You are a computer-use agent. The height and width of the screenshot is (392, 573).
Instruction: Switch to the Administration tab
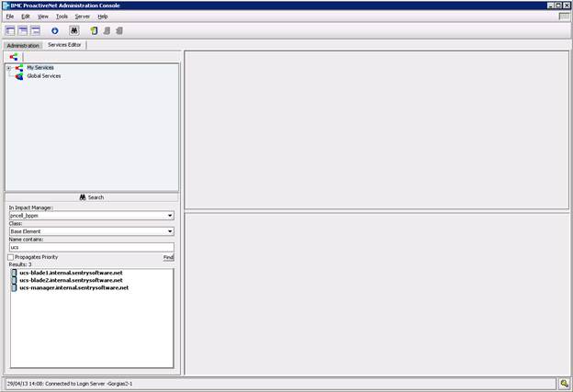(x=23, y=45)
